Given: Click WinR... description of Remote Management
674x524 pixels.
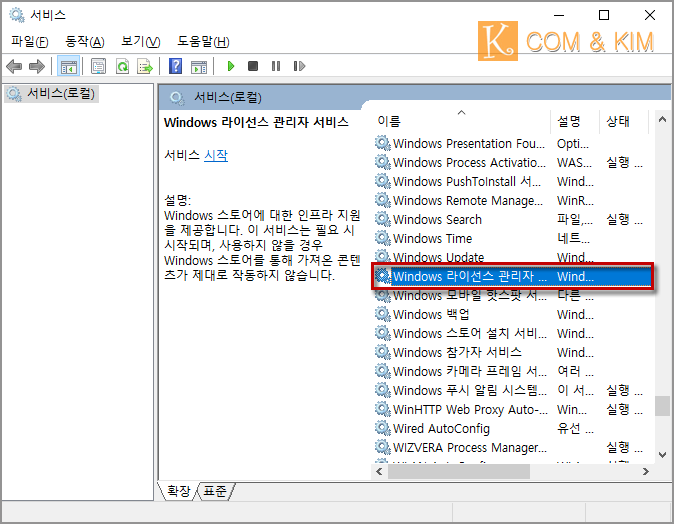Looking at the screenshot, I should pyautogui.click(x=575, y=200).
